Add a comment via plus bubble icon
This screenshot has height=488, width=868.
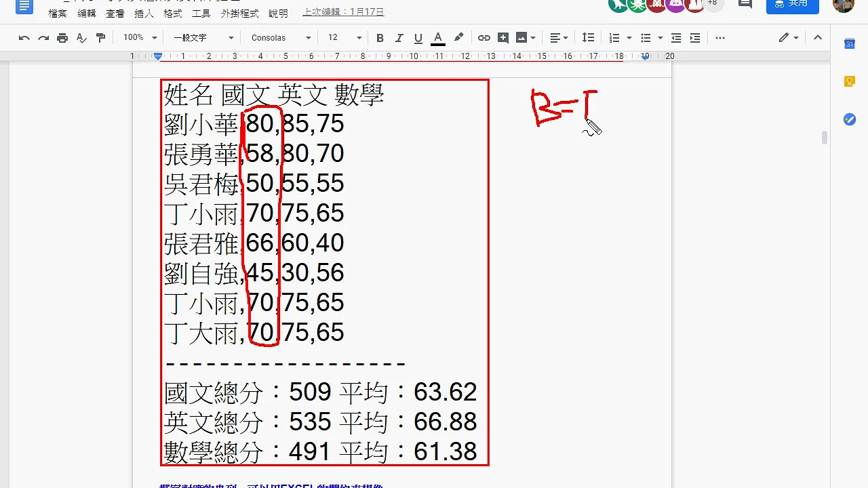(x=502, y=38)
